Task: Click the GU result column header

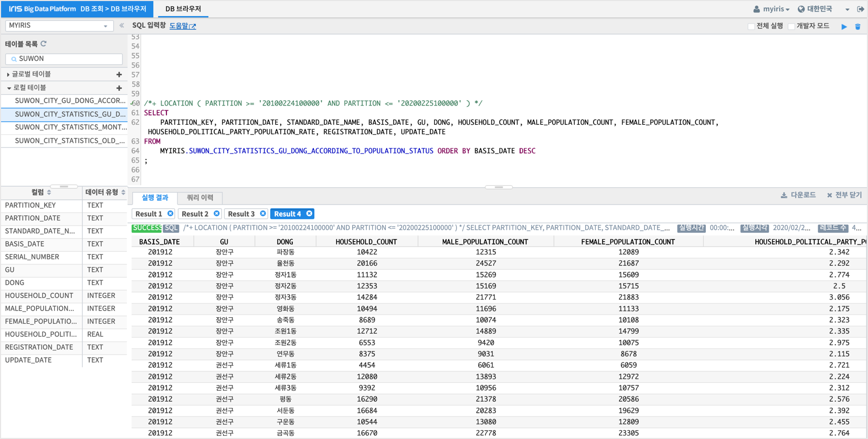Action: 224,242
